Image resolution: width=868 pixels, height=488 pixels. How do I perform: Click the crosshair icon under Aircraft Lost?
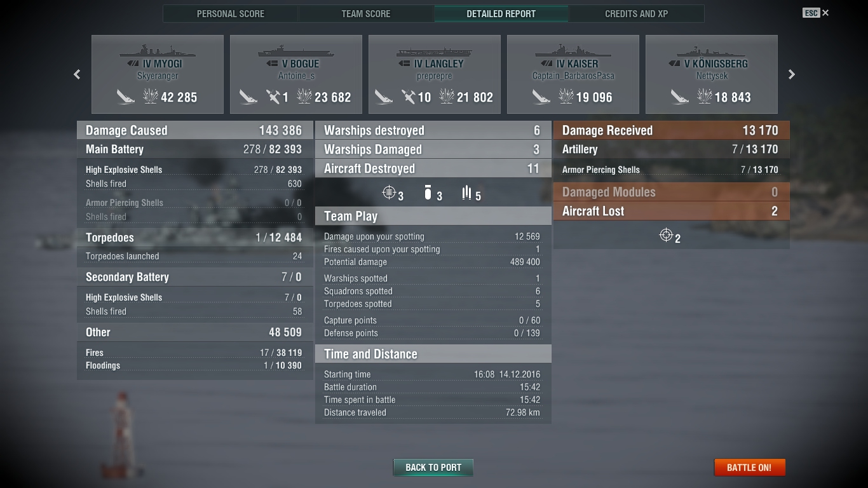(x=666, y=235)
